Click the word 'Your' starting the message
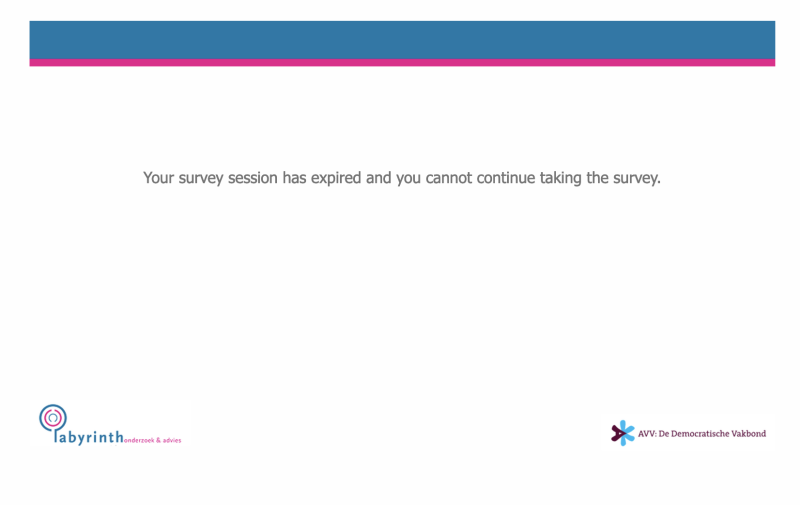 tap(159, 178)
